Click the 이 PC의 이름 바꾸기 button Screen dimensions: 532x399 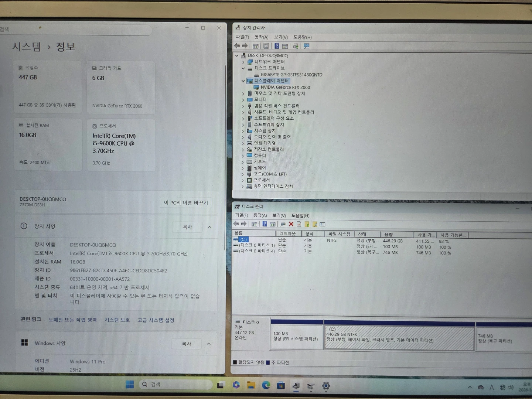[x=186, y=202]
